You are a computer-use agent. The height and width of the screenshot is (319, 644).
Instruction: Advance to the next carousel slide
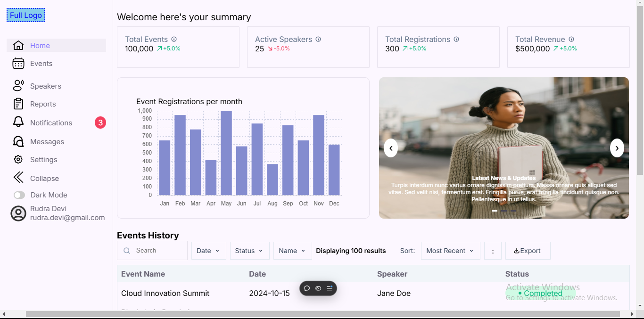click(617, 148)
